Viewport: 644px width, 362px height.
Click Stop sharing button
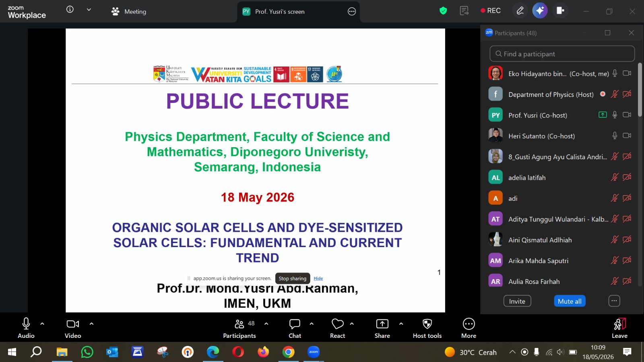tap(293, 278)
